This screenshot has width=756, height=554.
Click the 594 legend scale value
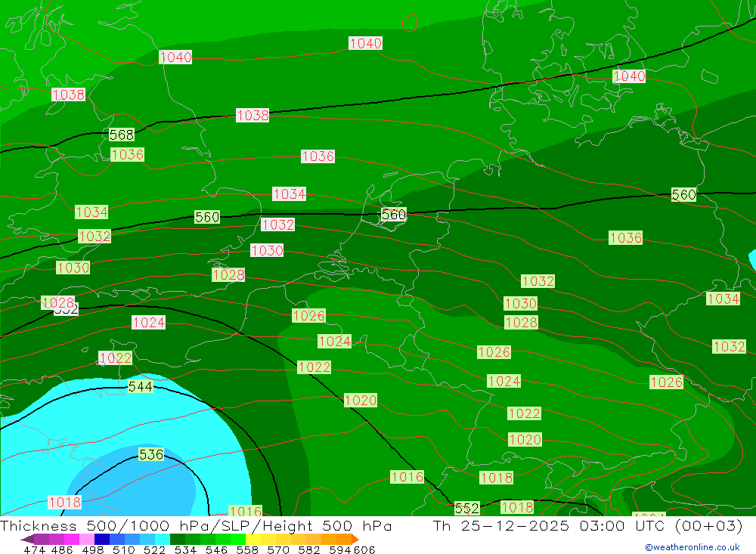click(x=339, y=550)
